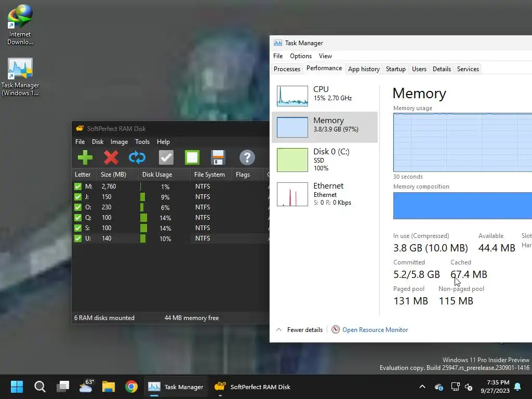Screen dimensions: 532x399
Task: Select the Ethernet performance item
Action: pos(325,194)
